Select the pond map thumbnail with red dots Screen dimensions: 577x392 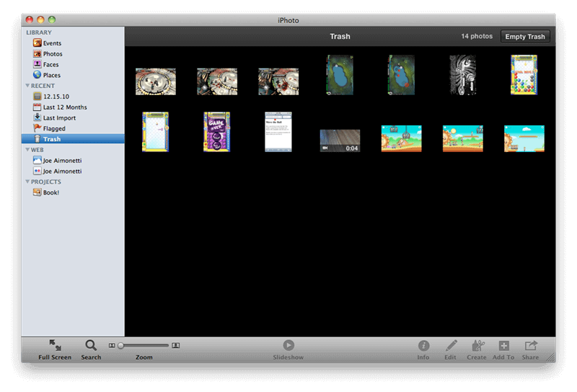[402, 75]
